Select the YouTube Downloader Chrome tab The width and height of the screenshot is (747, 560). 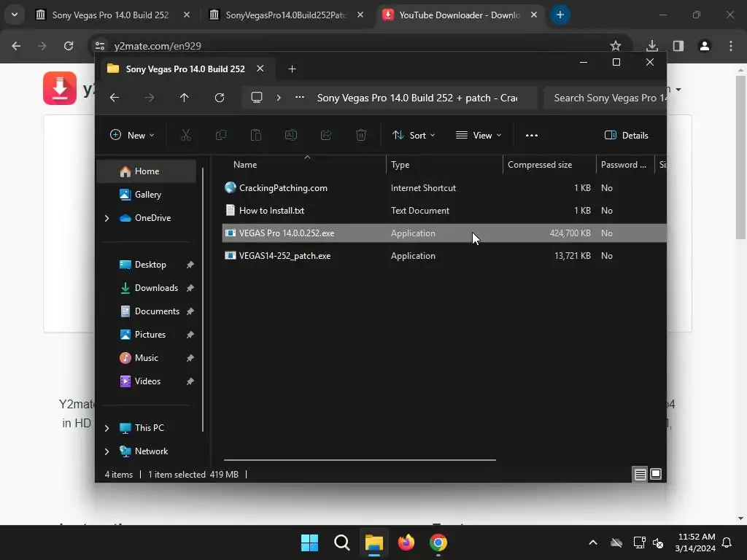459,15
